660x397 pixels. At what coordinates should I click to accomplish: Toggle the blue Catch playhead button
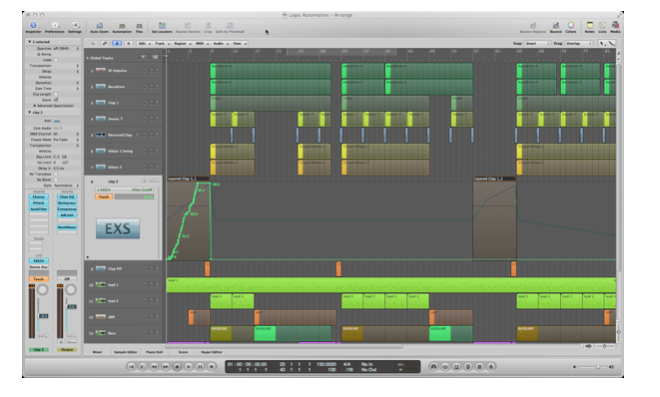[117, 43]
